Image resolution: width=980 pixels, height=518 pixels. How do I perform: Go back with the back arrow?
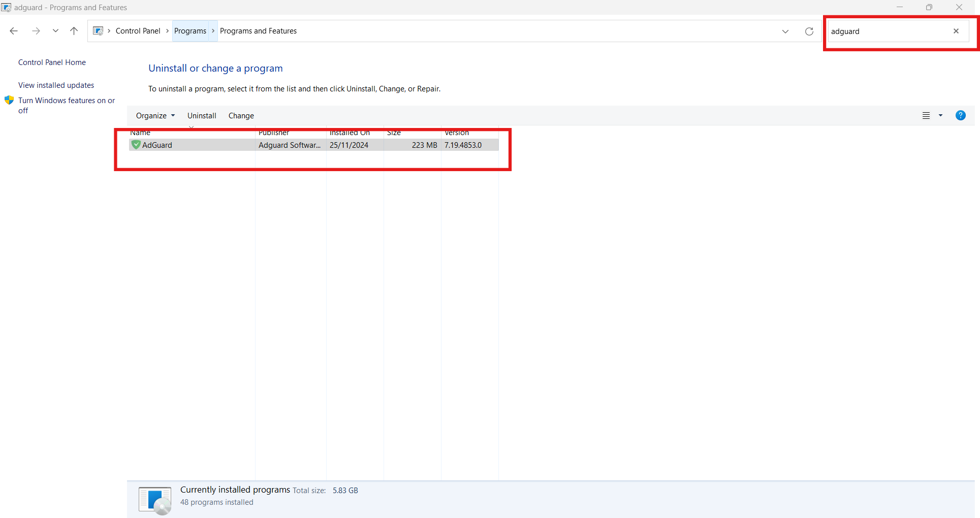14,31
